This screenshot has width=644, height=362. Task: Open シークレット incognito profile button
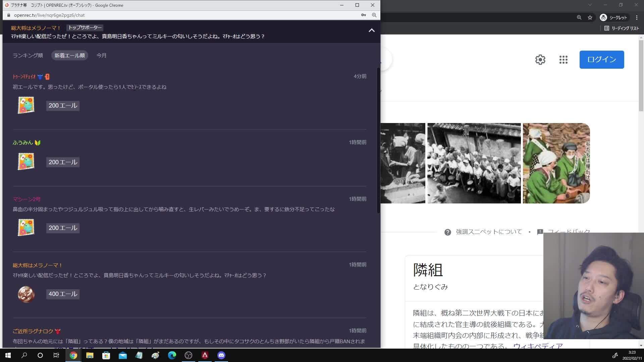click(613, 17)
